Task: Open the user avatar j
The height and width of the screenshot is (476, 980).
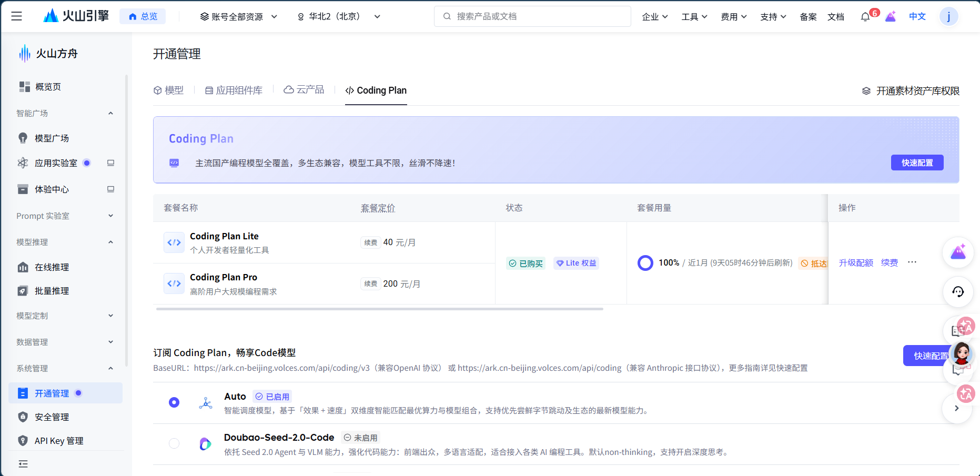Action: coord(949,17)
